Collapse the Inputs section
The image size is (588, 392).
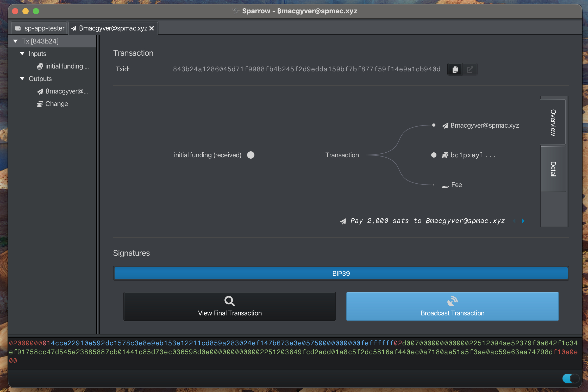[x=22, y=54]
